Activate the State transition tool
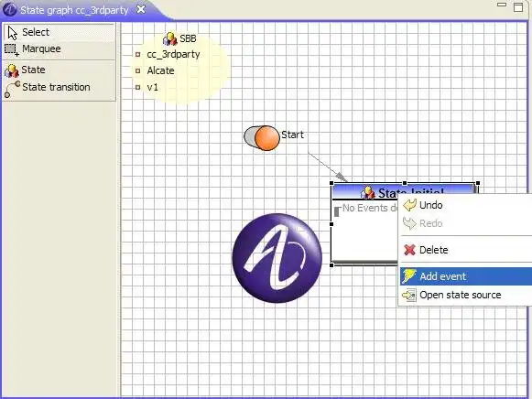Image resolution: width=532 pixels, height=399 pixels. point(60,88)
